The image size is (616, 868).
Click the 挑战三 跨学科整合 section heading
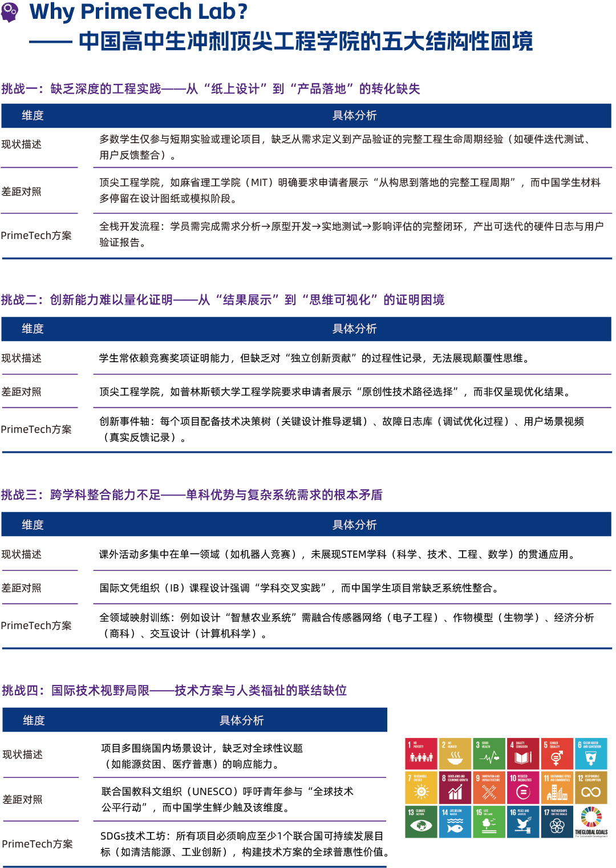(x=192, y=495)
